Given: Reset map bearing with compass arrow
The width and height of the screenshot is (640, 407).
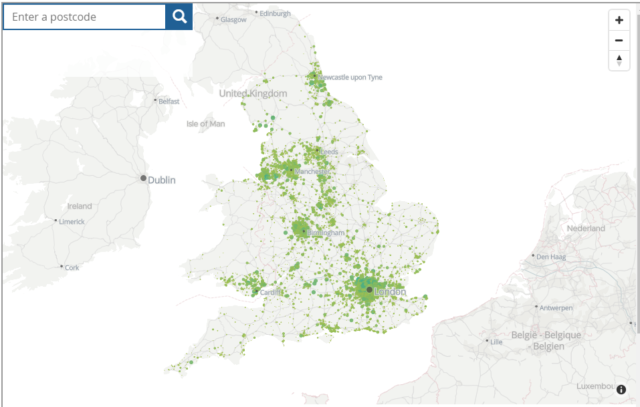Looking at the screenshot, I should pos(619,61).
